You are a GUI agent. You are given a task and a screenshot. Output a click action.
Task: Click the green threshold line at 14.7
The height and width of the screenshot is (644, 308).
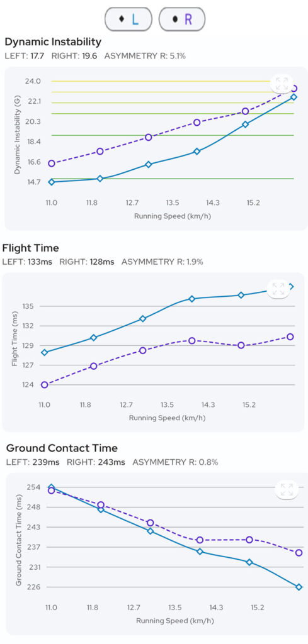click(x=173, y=179)
